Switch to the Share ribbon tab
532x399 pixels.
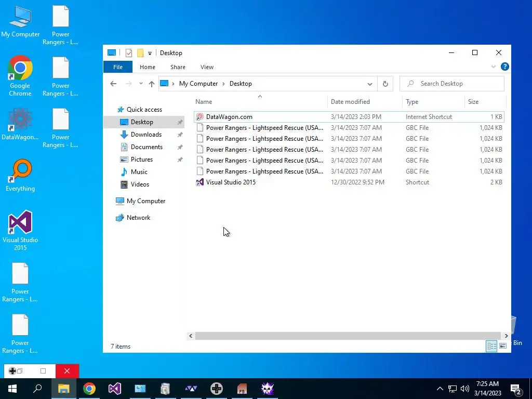click(178, 67)
